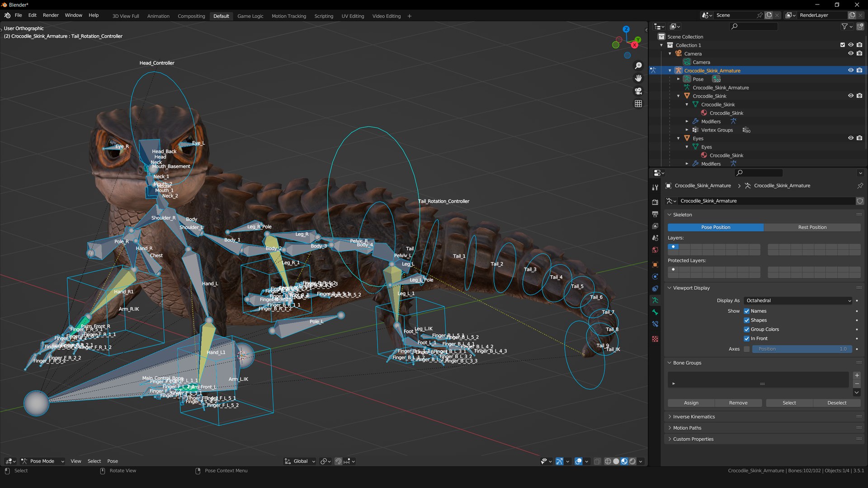
Task: Expand the Pose item in outliner
Action: click(x=678, y=79)
